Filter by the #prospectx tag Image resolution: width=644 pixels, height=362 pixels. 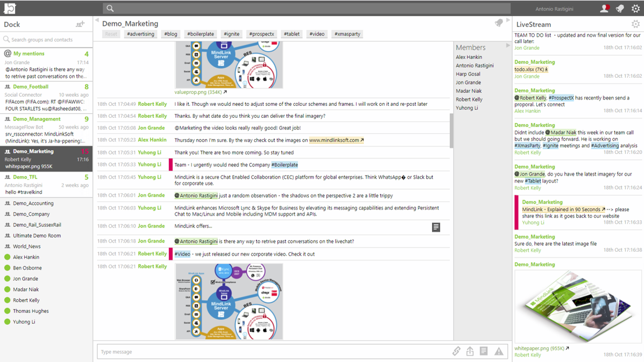coord(262,34)
